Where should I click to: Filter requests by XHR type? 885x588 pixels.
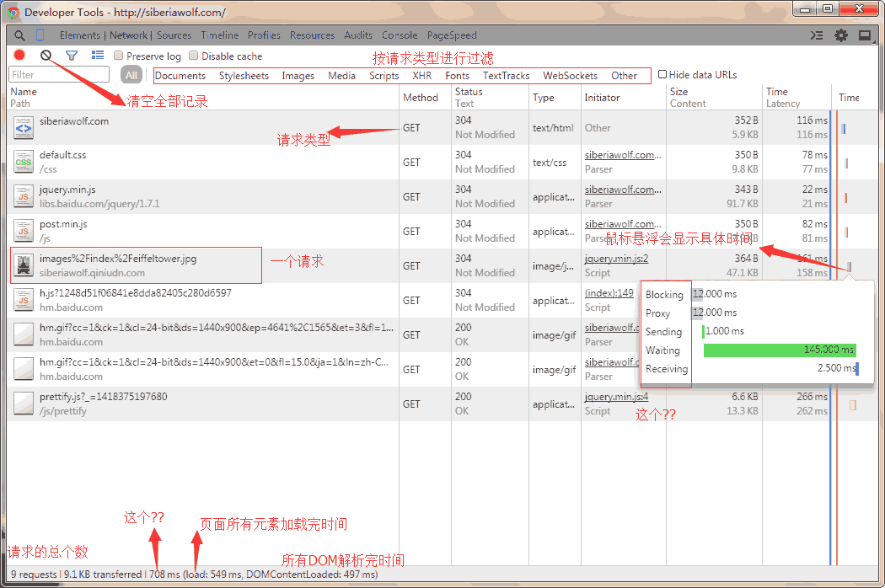421,76
